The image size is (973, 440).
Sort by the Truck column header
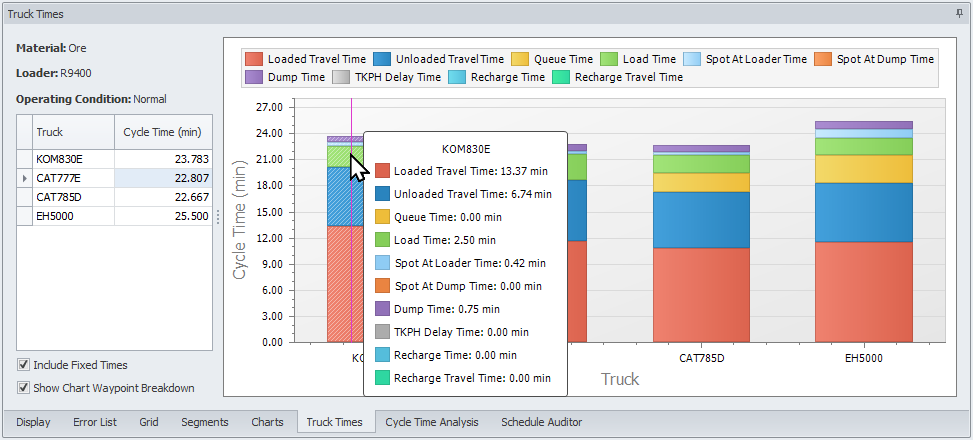point(73,132)
